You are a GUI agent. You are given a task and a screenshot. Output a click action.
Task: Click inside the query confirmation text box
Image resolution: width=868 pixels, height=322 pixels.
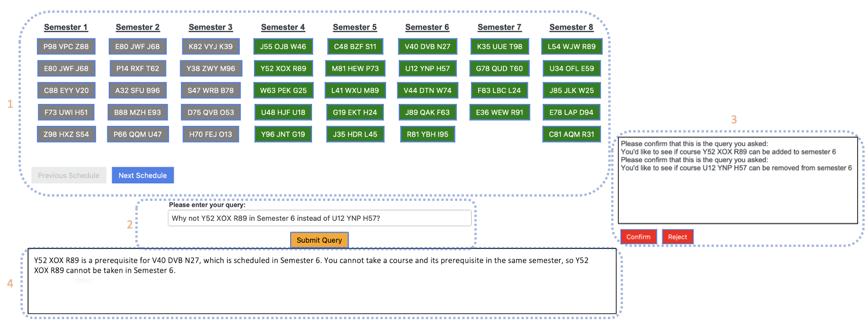(737, 180)
